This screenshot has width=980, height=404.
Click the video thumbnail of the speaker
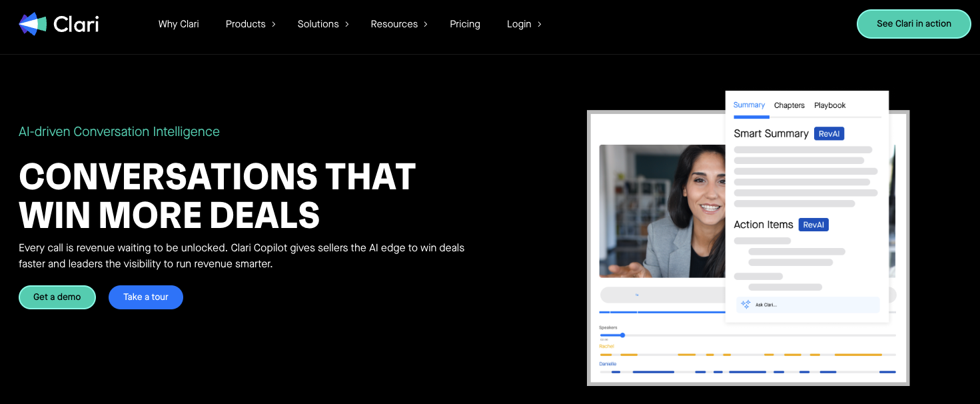[663, 211]
